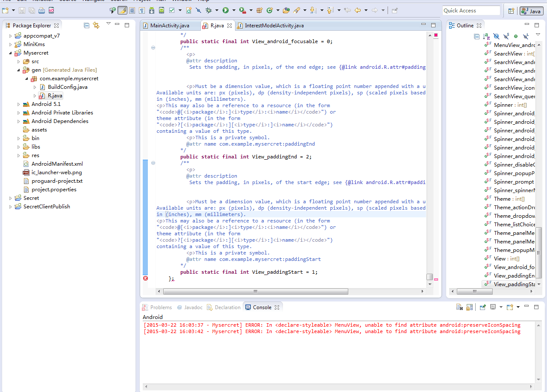547x392 pixels.
Task: Select Theme : int[] entry in Outline
Action: pos(509,199)
